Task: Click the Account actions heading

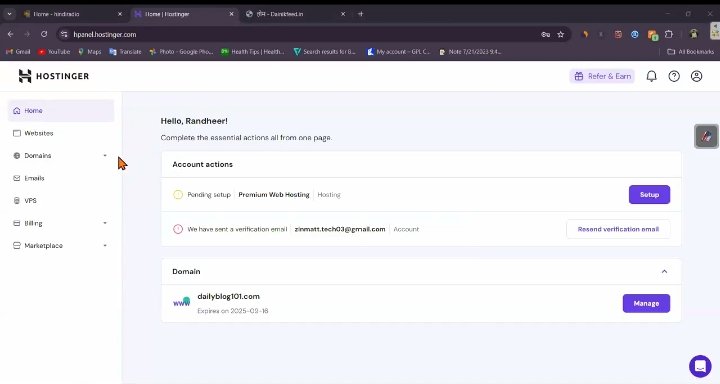Action: click(202, 164)
